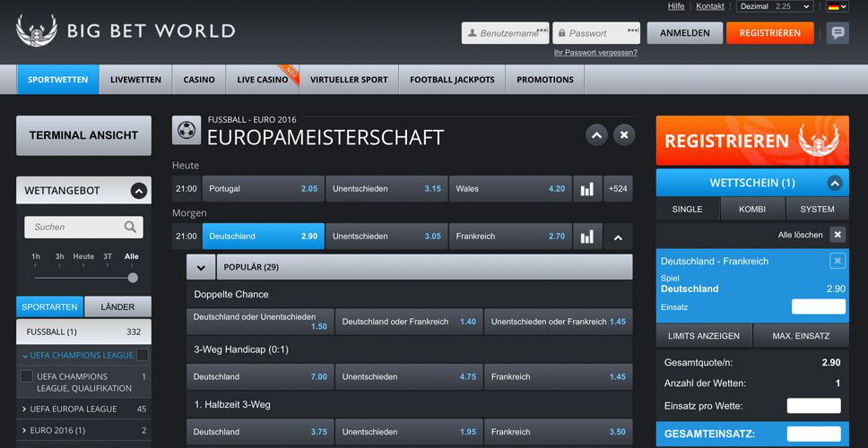
Task: Bet on Frankreich at 2.70
Action: 510,237
